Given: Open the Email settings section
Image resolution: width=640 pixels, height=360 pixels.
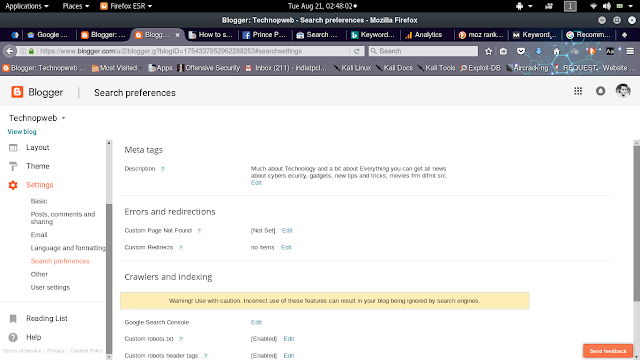Looking at the screenshot, I should [x=39, y=235].
